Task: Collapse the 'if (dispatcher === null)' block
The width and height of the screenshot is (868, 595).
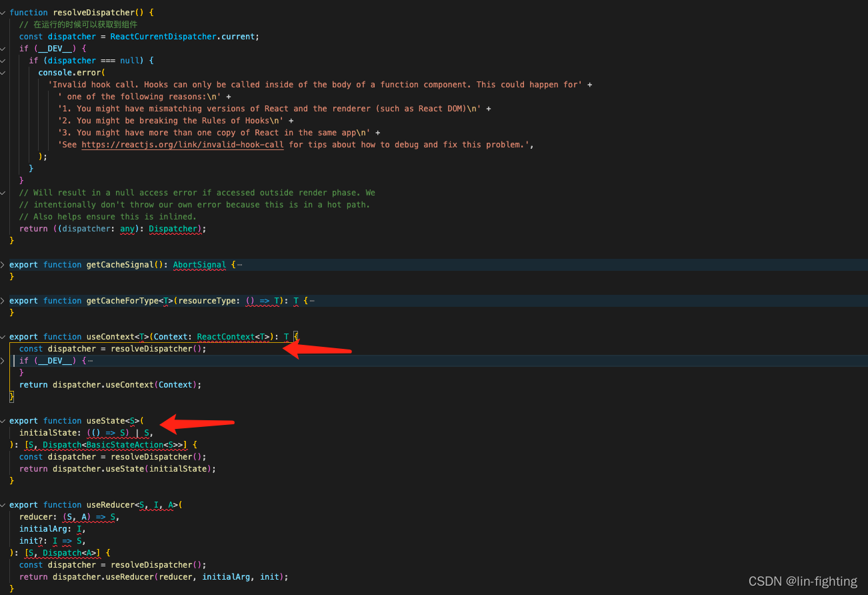Action: click(x=3, y=61)
